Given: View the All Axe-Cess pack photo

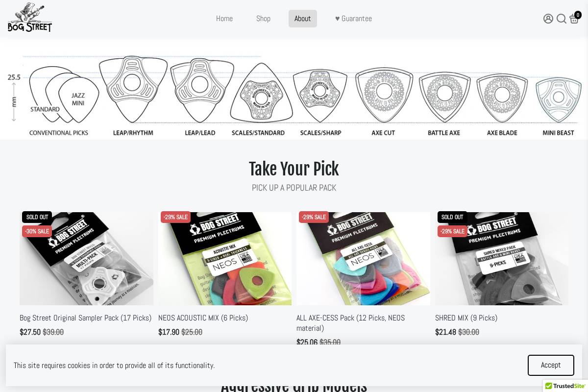Looking at the screenshot, I should pos(363,259).
